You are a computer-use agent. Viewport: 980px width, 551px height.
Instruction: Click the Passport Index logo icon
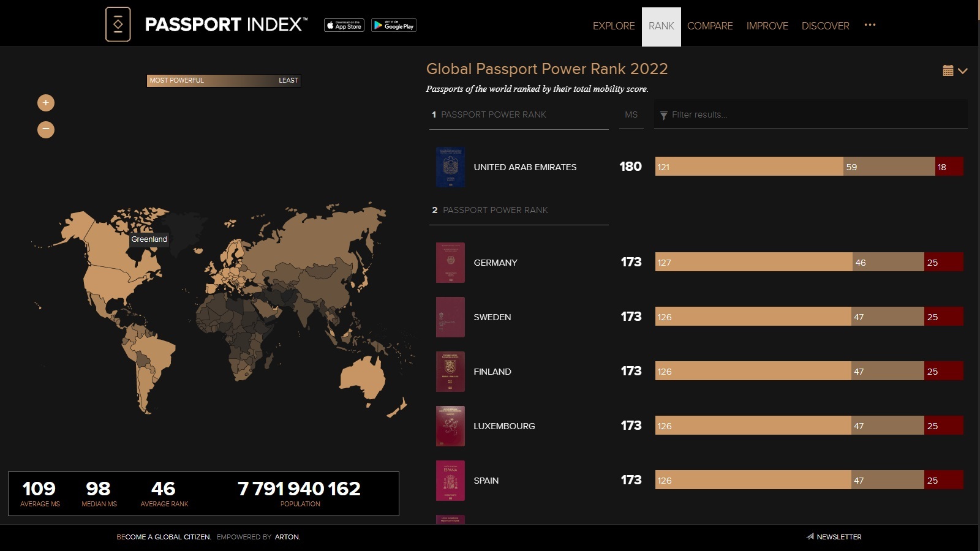point(118,24)
